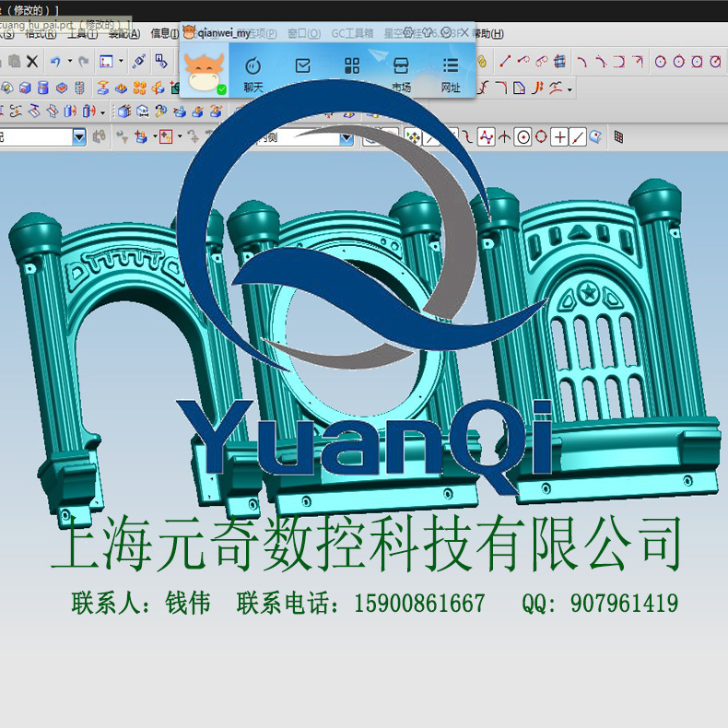The image size is (728, 728).
Task: Open the WCS orientation dropdown arrow
Action: coord(121,61)
